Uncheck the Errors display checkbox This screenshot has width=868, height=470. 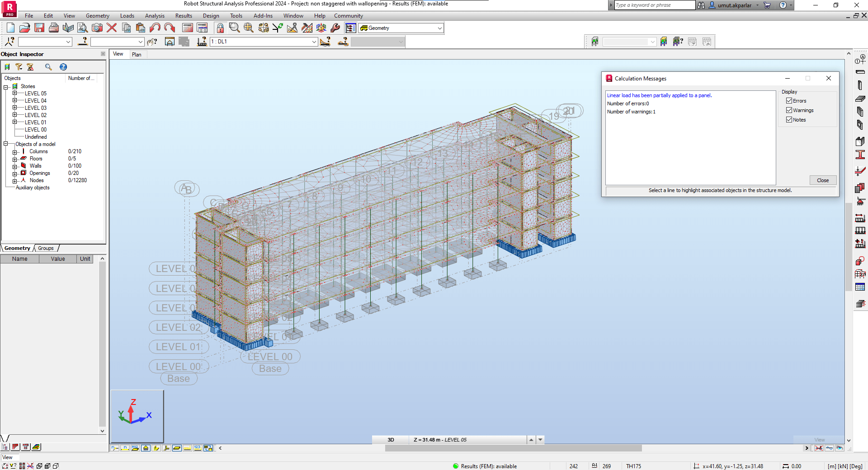(x=789, y=101)
